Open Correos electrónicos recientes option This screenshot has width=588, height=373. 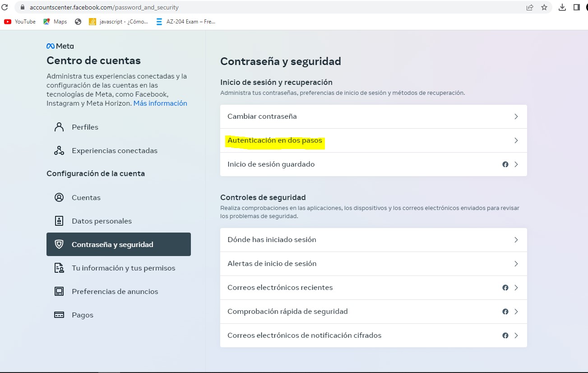pos(374,288)
